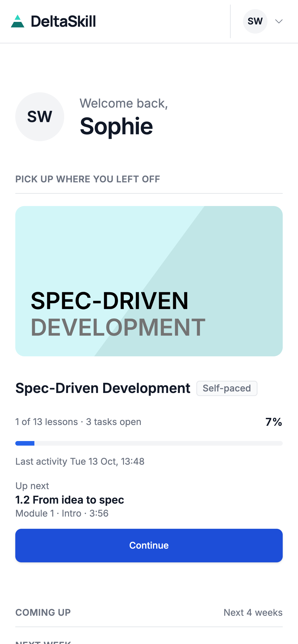Click the Last activity timestamp text
The height and width of the screenshot is (644, 298).
coord(80,461)
